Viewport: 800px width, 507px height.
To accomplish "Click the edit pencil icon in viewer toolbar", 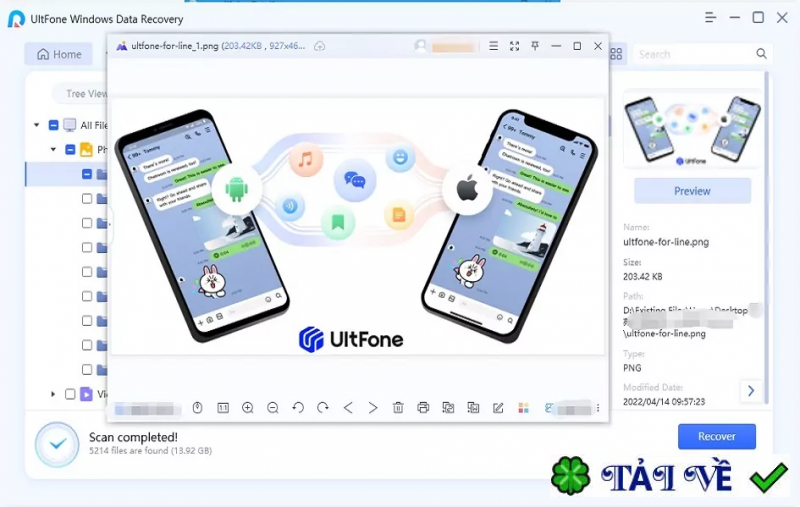I will click(x=498, y=408).
